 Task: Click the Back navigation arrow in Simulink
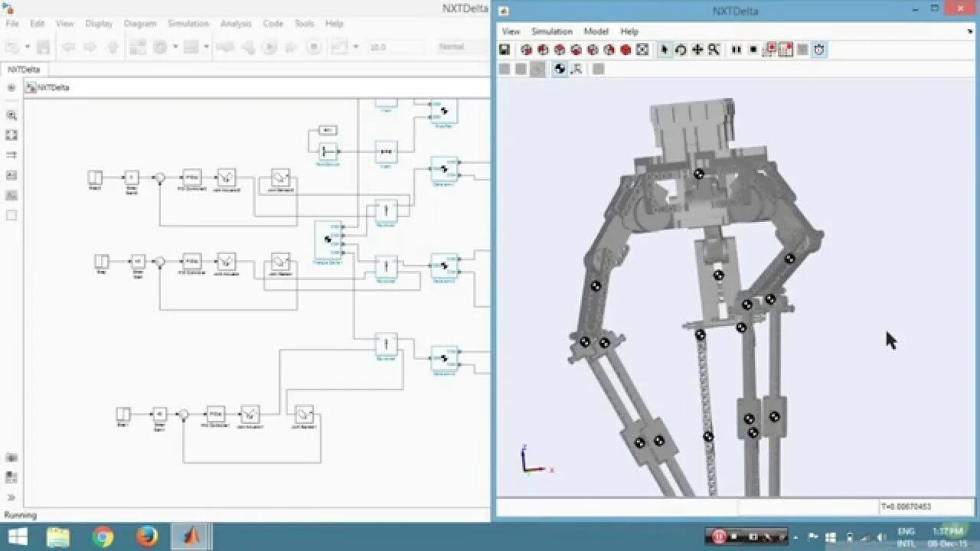tap(68, 47)
